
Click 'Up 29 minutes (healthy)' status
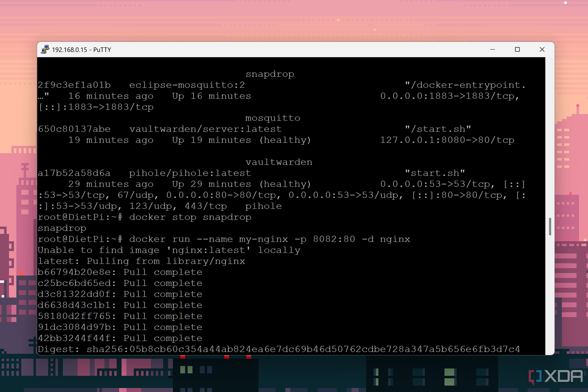241,184
